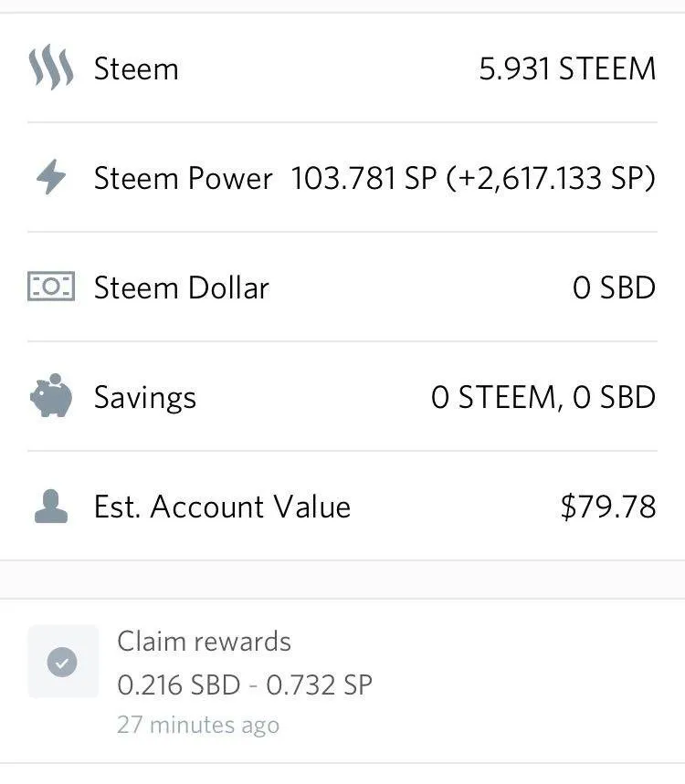685x784 pixels.
Task: Tap the Est. Account Value person icon
Action: click(51, 507)
